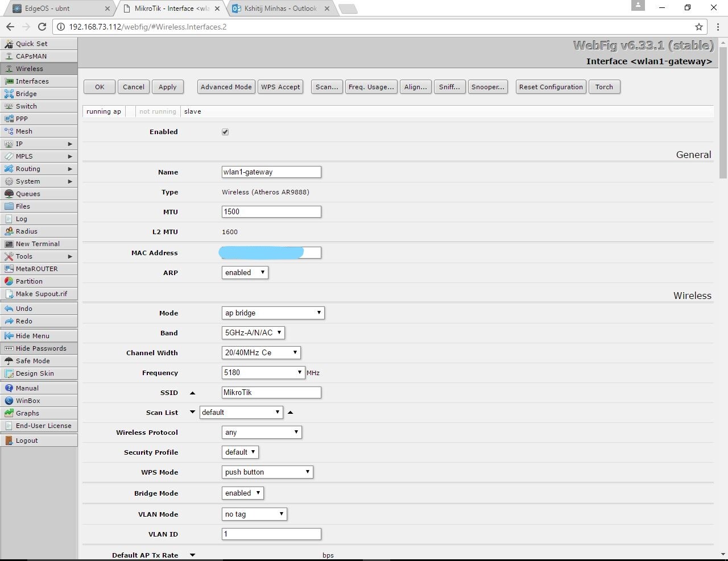The image size is (728, 561).
Task: Open the Switch sidebar item
Action: point(39,106)
